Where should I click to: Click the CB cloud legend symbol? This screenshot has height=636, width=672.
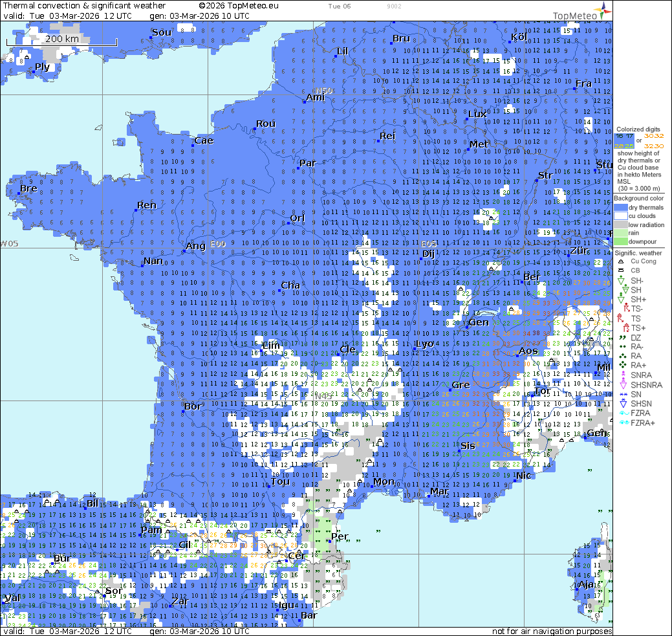[620, 270]
